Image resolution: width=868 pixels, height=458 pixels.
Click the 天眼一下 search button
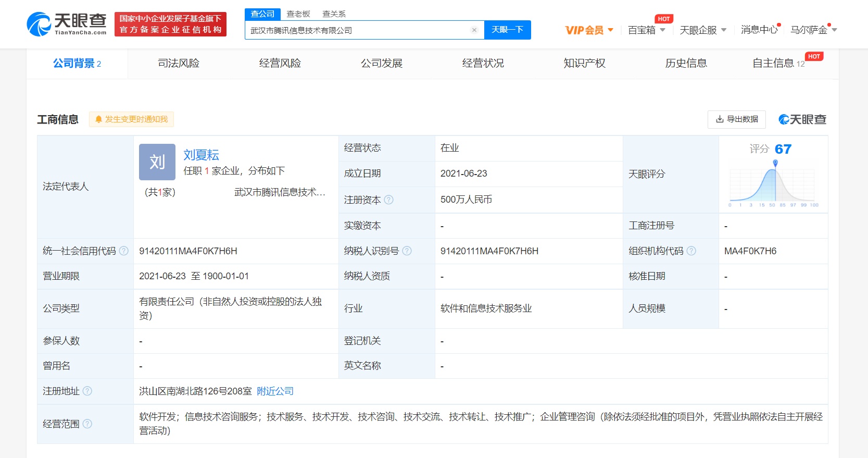pos(507,30)
